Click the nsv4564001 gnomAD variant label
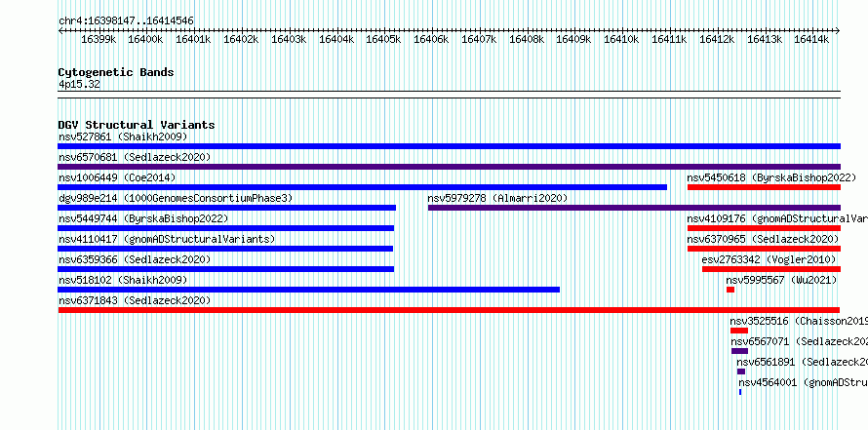Image resolution: width=868 pixels, height=430 pixels. coord(804,382)
